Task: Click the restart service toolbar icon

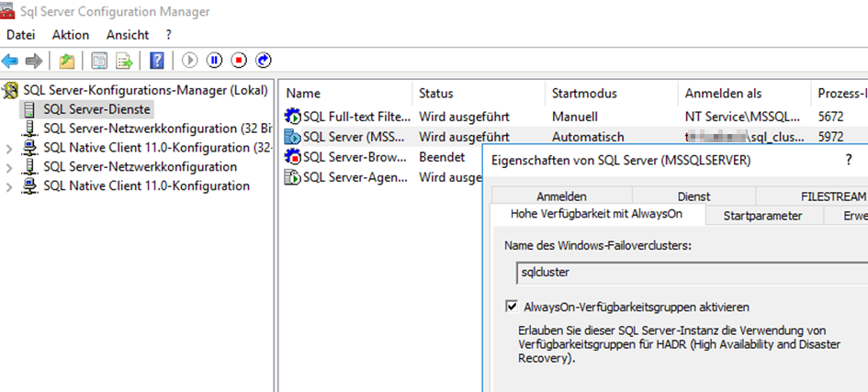Action: (x=264, y=61)
